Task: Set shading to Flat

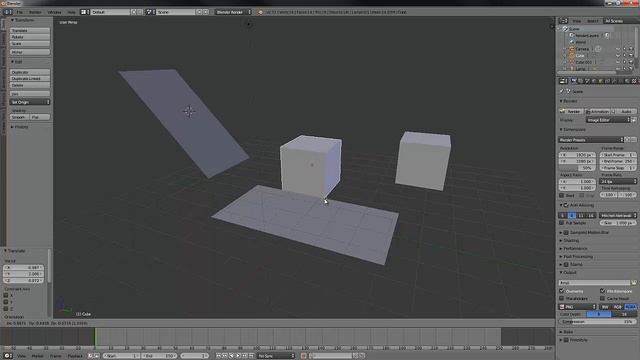Action: coord(40,117)
